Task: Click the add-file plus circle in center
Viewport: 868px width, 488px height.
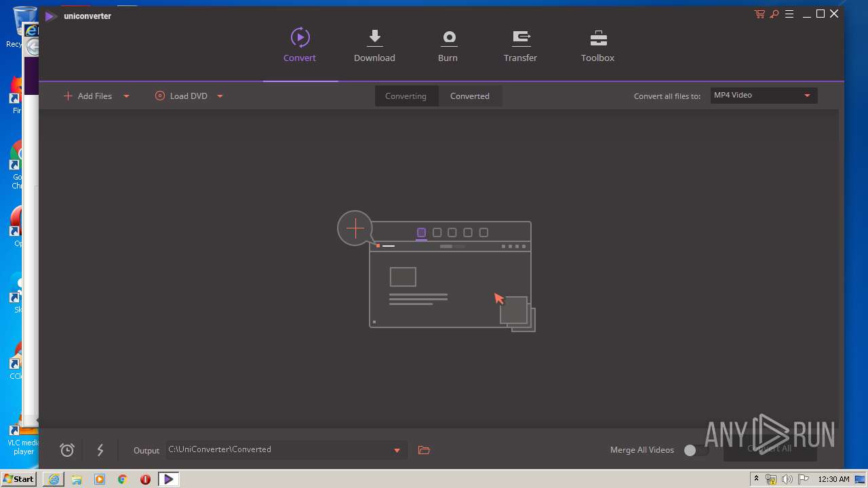Action: pos(355,228)
